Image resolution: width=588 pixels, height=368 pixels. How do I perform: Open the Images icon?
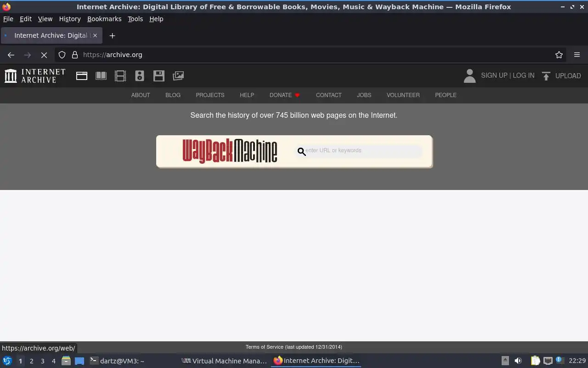click(178, 76)
